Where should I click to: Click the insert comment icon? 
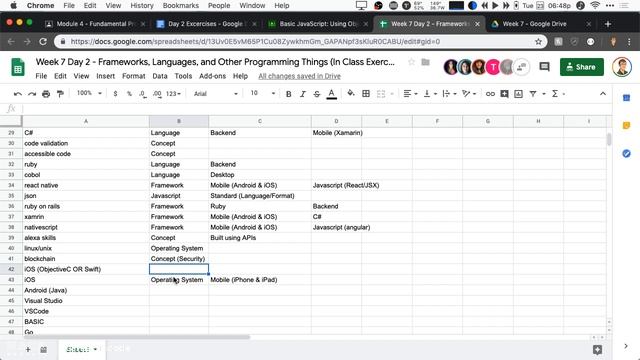pos(504,94)
